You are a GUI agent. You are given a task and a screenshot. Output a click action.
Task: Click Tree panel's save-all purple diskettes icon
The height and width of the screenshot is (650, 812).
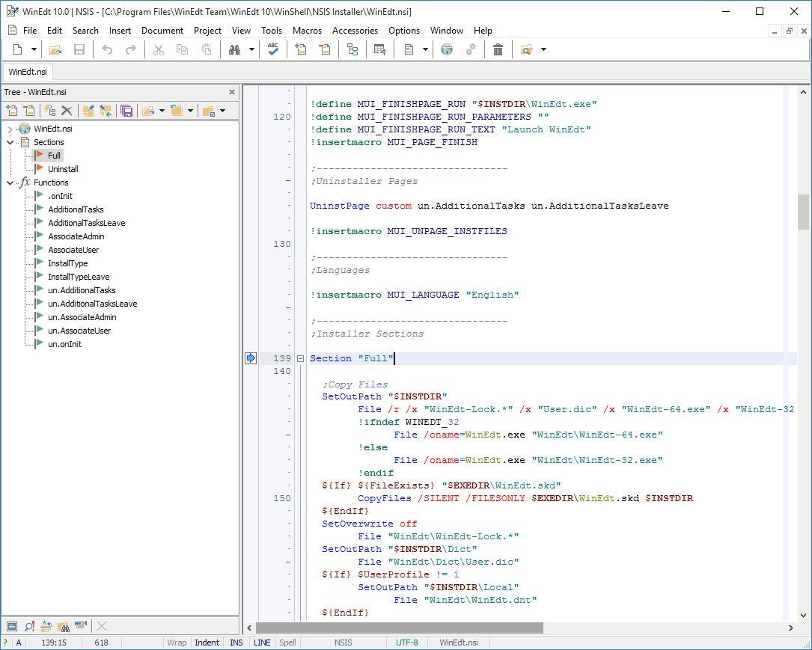(x=126, y=110)
